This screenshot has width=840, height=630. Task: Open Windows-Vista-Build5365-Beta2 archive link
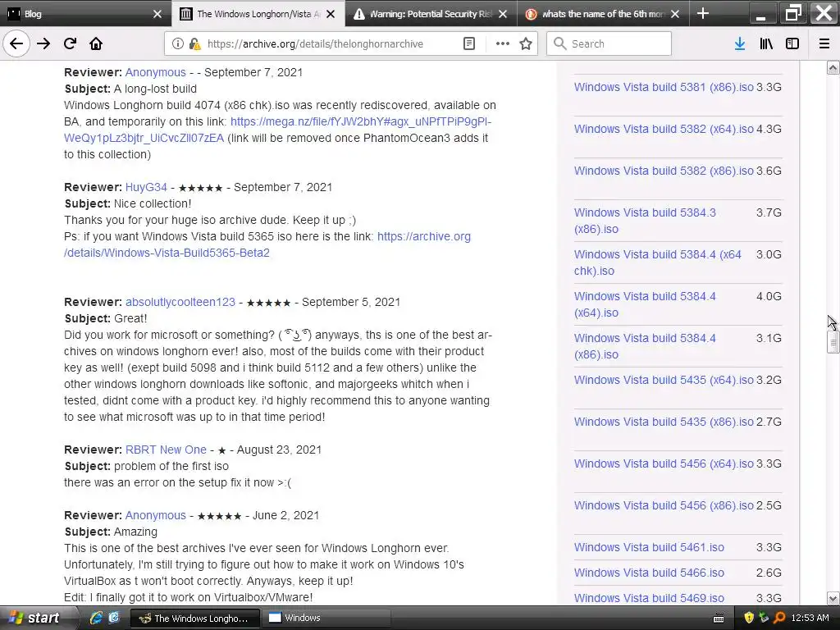point(267,244)
